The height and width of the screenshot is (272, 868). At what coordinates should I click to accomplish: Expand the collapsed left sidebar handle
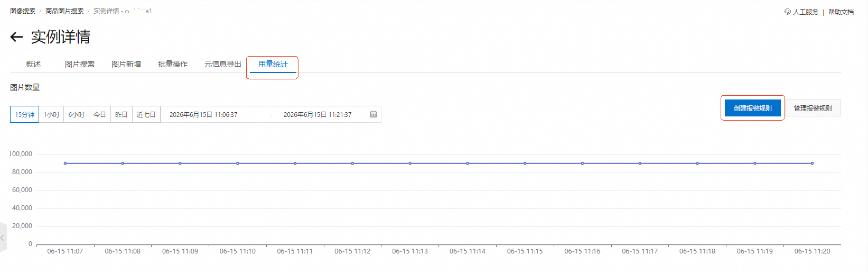coord(3,238)
